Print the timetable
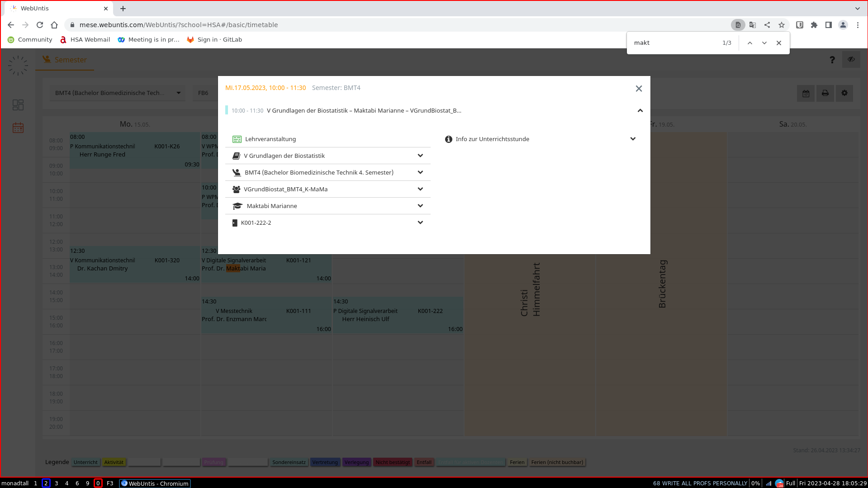 coord(825,93)
